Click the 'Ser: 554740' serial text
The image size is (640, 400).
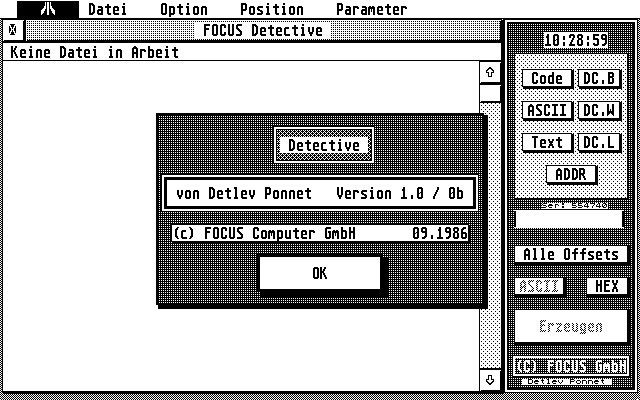click(574, 206)
